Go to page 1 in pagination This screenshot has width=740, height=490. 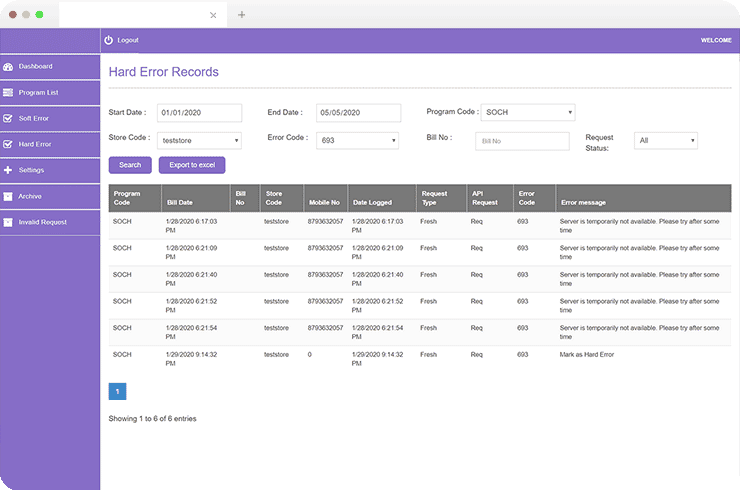coord(117,391)
